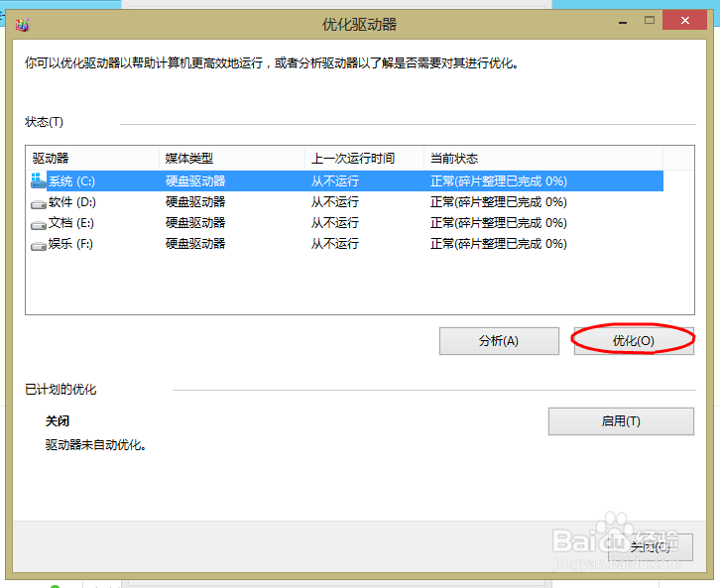Viewport: 720px width, 588px height.
Task: Click the status text of the F: row
Action: (498, 243)
